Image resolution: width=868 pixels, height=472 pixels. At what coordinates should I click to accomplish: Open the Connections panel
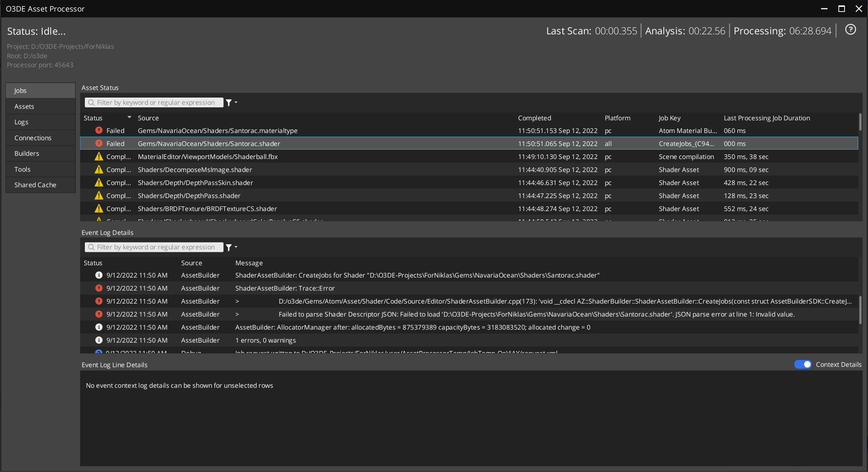40,138
